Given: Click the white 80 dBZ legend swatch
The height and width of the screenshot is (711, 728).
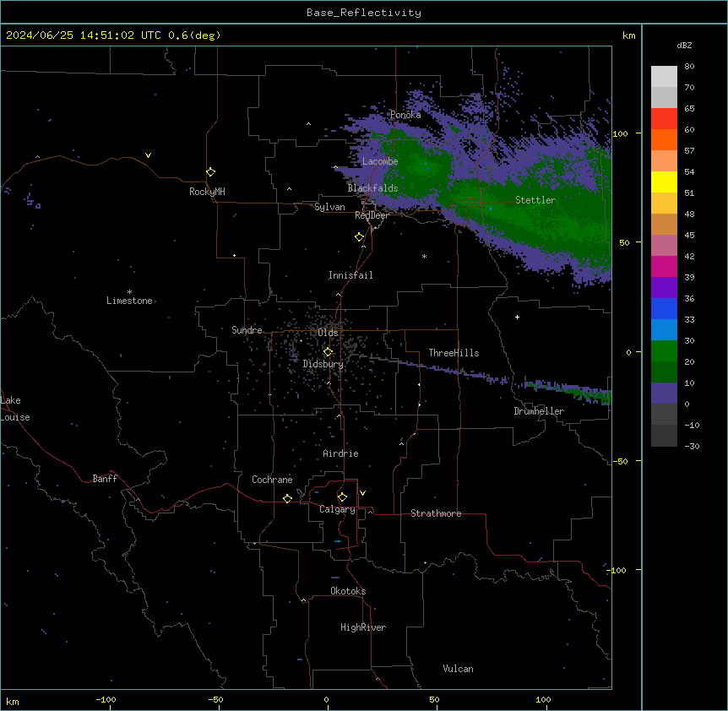Looking at the screenshot, I should [x=664, y=77].
